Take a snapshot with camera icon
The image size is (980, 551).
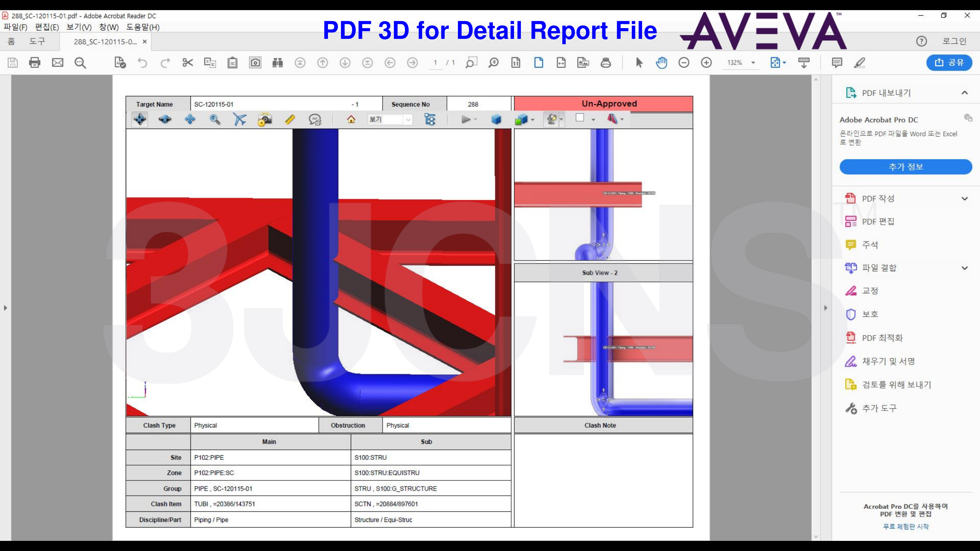coord(255,62)
